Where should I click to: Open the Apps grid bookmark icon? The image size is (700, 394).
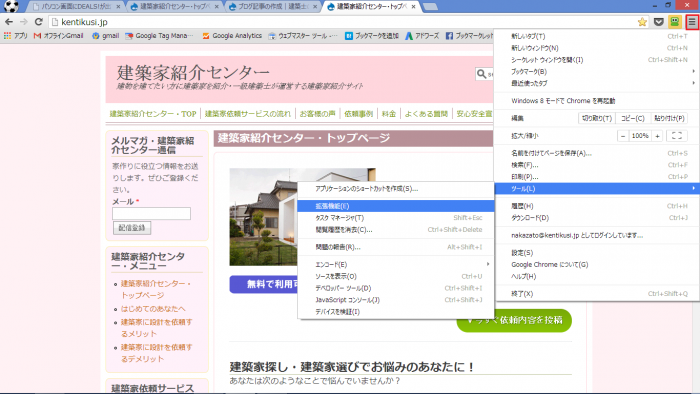pos(8,36)
